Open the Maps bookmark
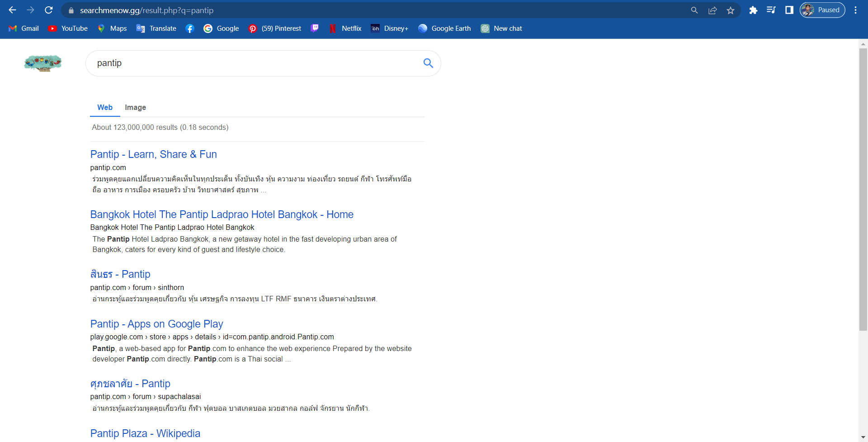The height and width of the screenshot is (442, 868). [112, 29]
